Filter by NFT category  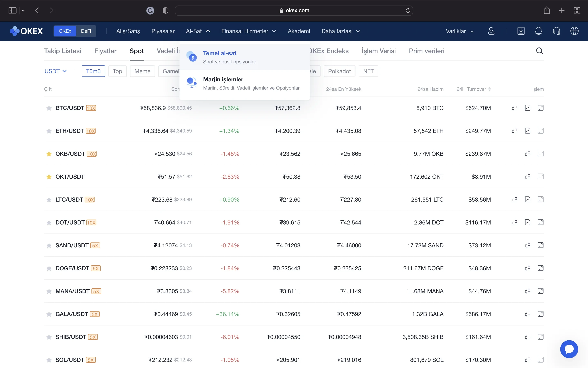(368, 71)
